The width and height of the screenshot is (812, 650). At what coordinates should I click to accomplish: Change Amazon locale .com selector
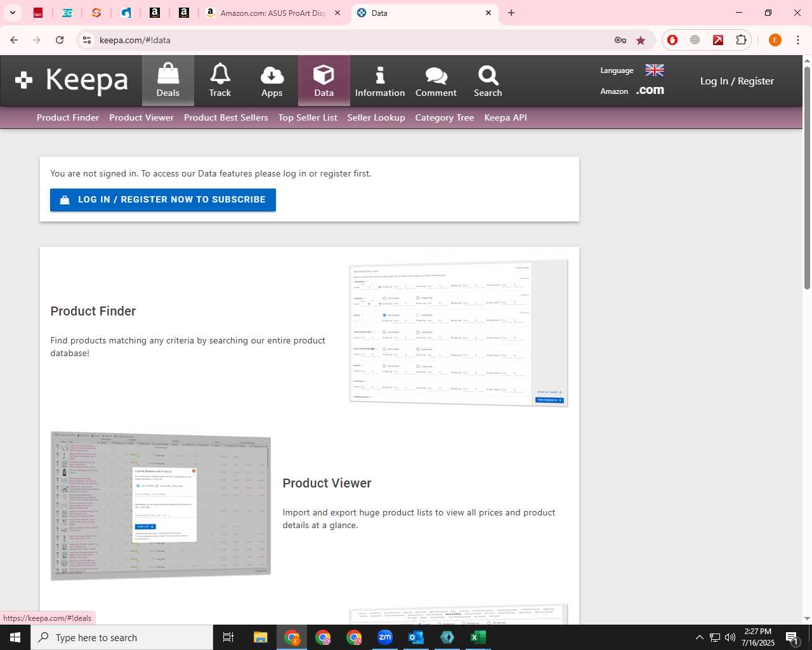point(650,90)
